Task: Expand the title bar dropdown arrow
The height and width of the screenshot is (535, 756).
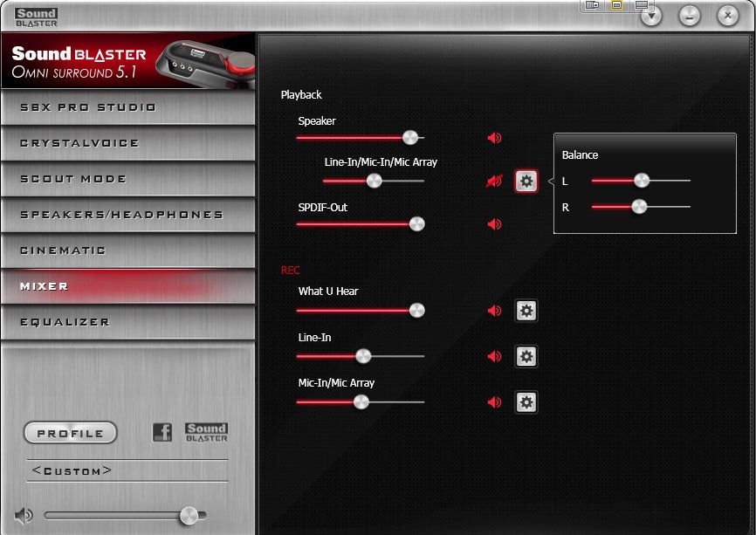Action: [651, 16]
